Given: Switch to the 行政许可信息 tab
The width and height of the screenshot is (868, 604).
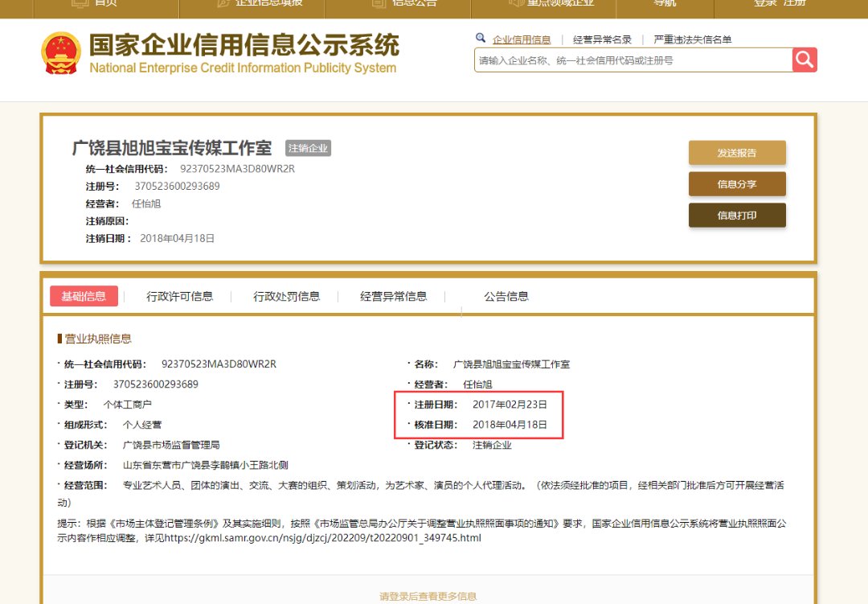Looking at the screenshot, I should tap(179, 297).
